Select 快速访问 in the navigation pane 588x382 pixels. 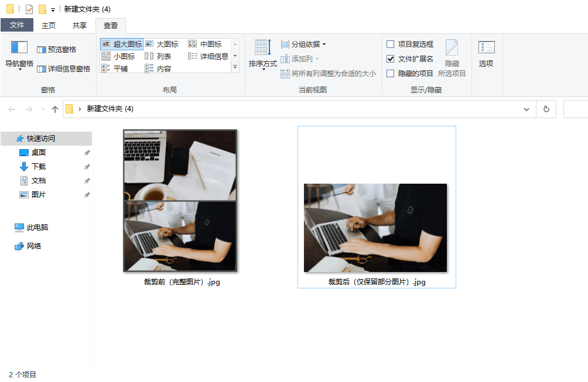coord(46,139)
